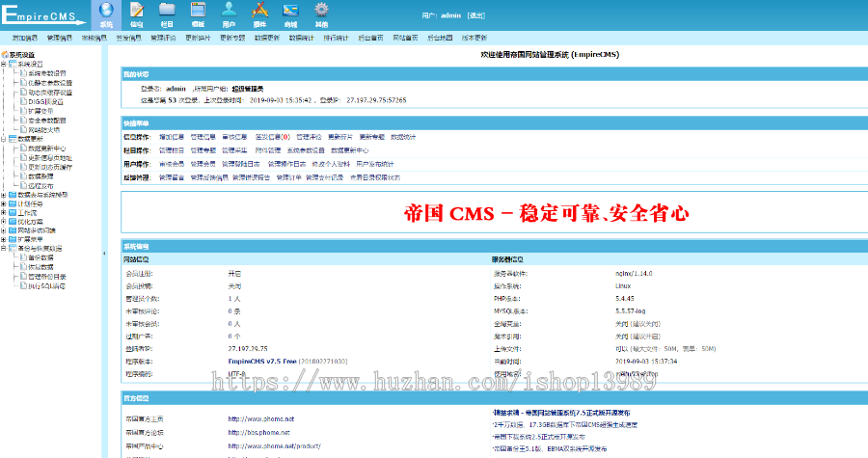Open the 模板 (Template) window icon

click(198, 10)
